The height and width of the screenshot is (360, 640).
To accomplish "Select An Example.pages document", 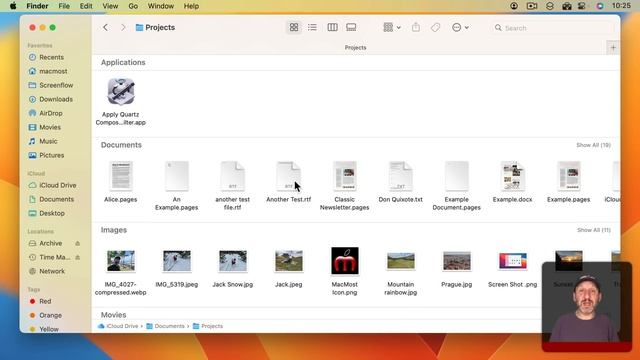I will click(177, 176).
